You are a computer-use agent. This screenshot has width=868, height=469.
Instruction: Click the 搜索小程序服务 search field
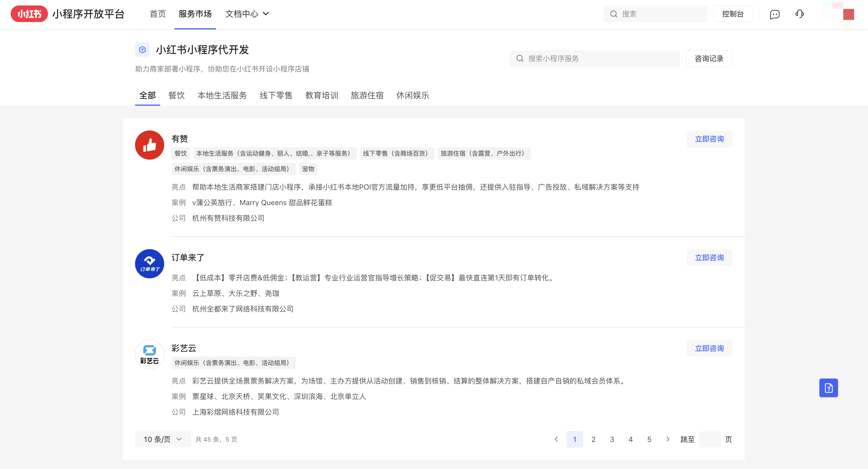tap(594, 58)
